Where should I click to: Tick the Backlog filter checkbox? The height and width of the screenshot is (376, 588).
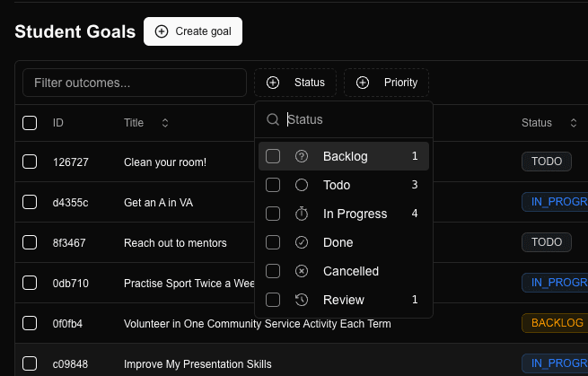(273, 156)
